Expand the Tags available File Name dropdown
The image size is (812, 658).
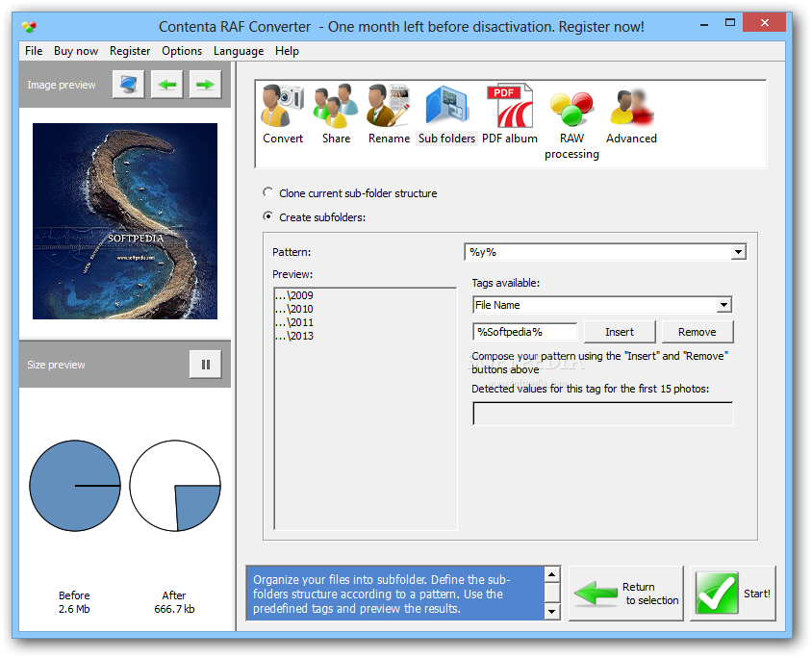pyautogui.click(x=723, y=305)
